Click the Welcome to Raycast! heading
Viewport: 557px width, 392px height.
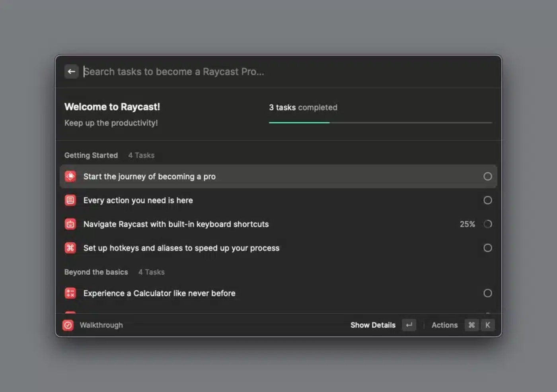click(x=112, y=107)
